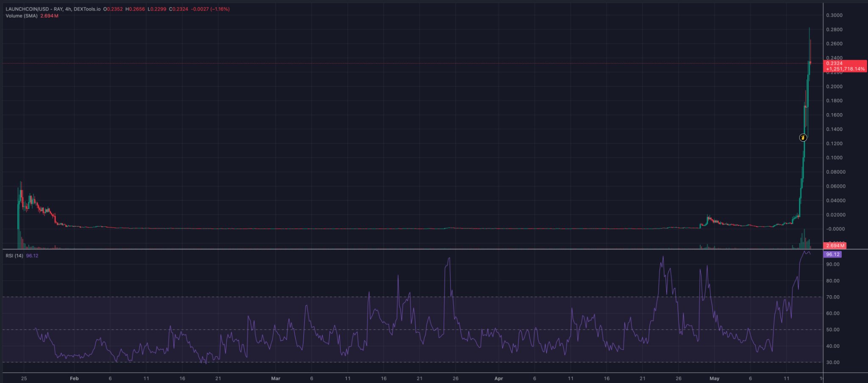Click the 0.2600 price axis label
This screenshot has height=383, width=868.
(x=834, y=44)
